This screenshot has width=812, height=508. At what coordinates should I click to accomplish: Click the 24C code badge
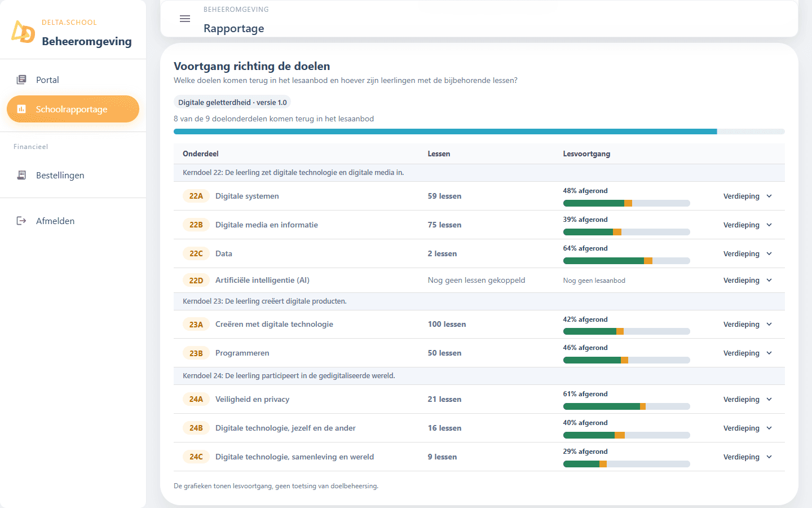coord(196,457)
